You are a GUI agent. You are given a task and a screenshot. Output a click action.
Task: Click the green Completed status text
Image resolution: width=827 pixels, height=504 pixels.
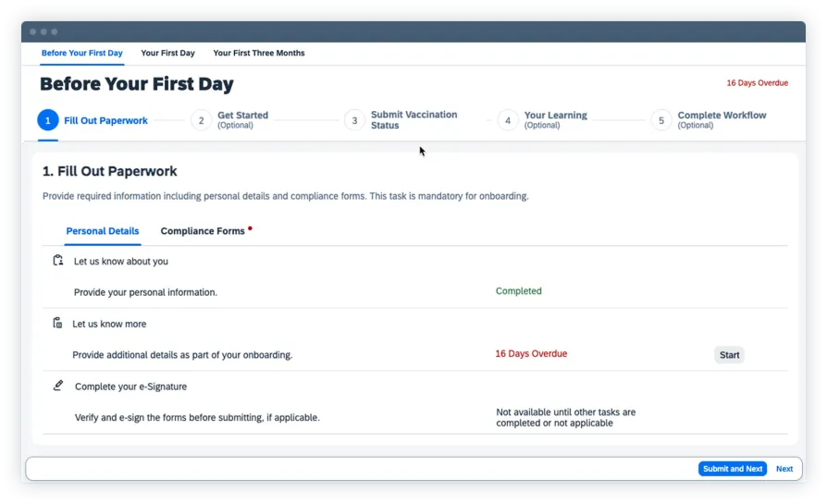point(518,291)
